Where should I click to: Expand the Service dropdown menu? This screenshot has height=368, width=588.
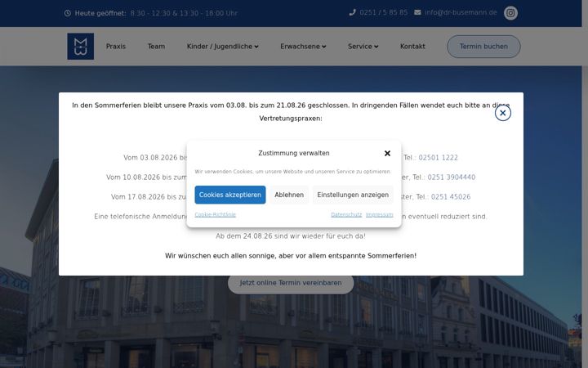click(363, 47)
